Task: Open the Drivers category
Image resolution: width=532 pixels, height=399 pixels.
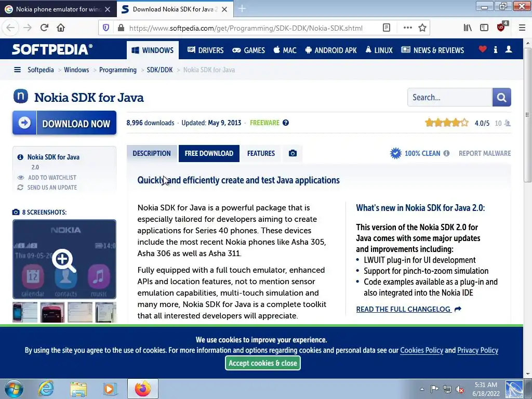Action: coord(205,50)
